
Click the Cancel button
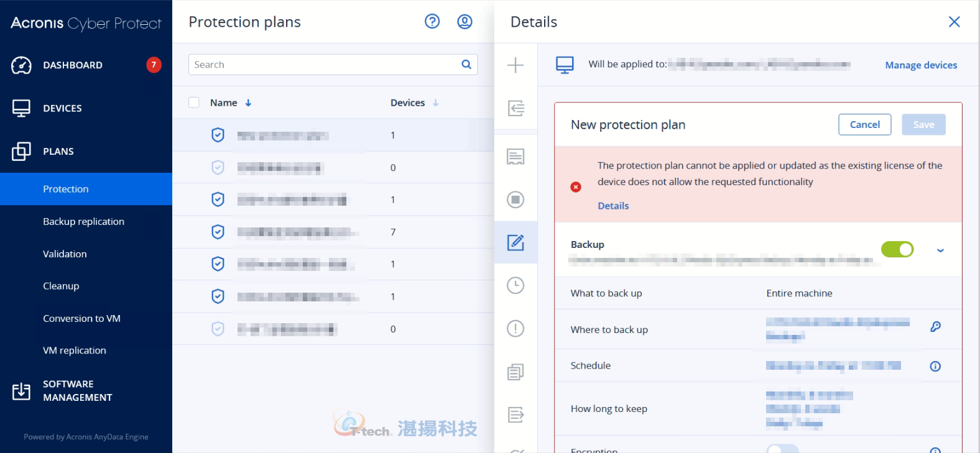(x=865, y=124)
